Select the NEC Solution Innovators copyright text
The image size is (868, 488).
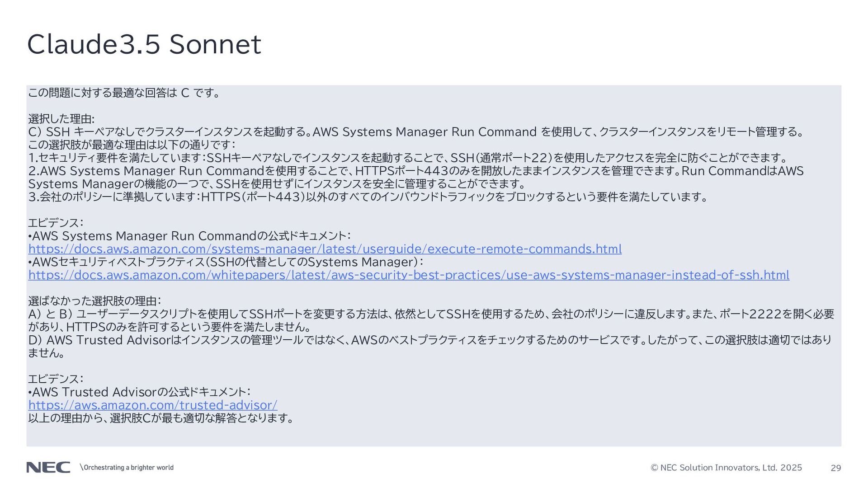tap(726, 468)
